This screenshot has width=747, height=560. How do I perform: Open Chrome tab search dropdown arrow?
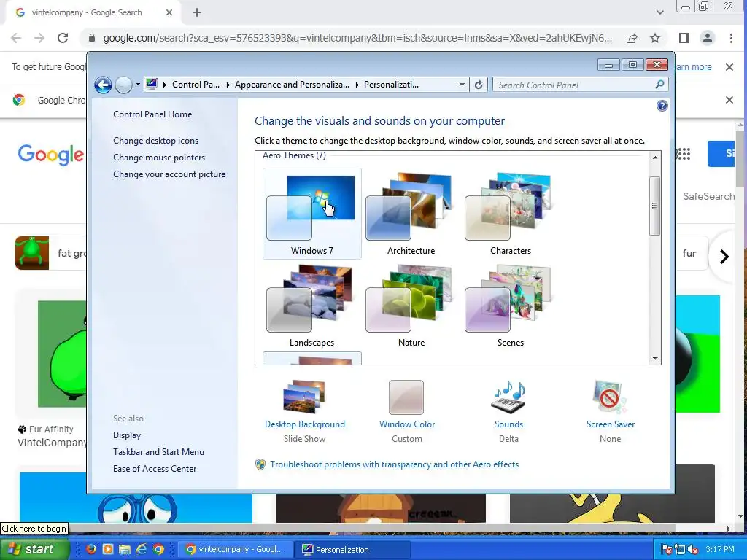[659, 12]
